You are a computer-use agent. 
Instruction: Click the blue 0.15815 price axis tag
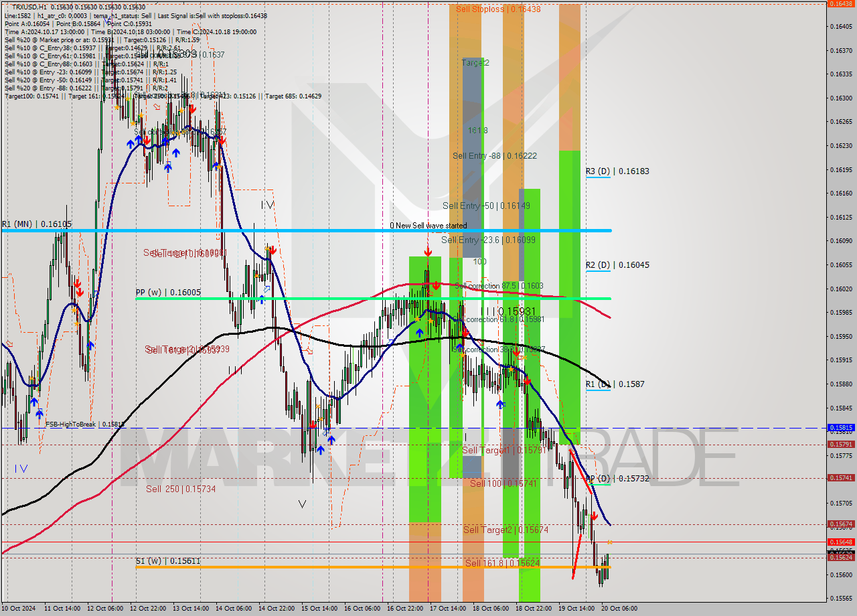point(840,427)
